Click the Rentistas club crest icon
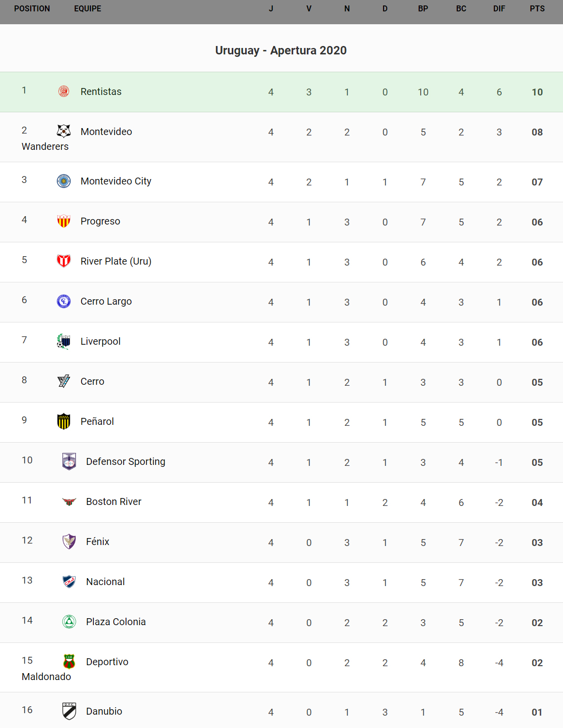Image resolution: width=563 pixels, height=728 pixels. tap(64, 91)
